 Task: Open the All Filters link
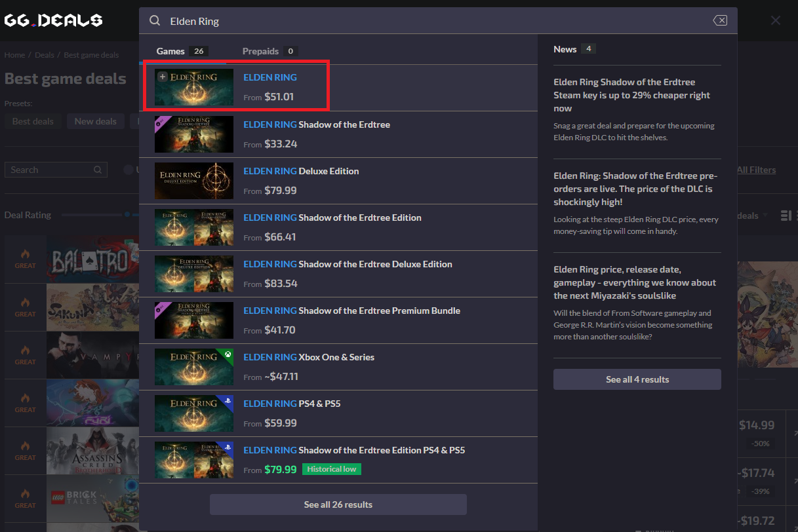click(756, 170)
